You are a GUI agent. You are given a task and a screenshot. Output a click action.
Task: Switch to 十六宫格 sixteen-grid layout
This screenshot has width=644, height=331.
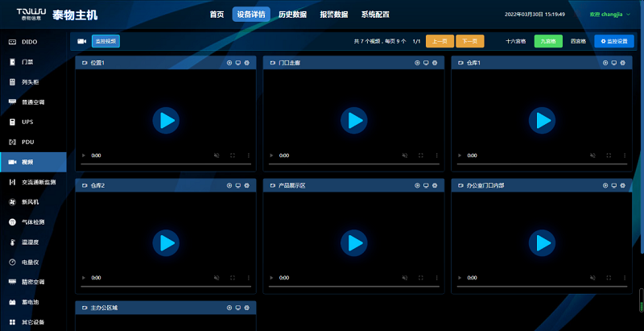coord(516,42)
